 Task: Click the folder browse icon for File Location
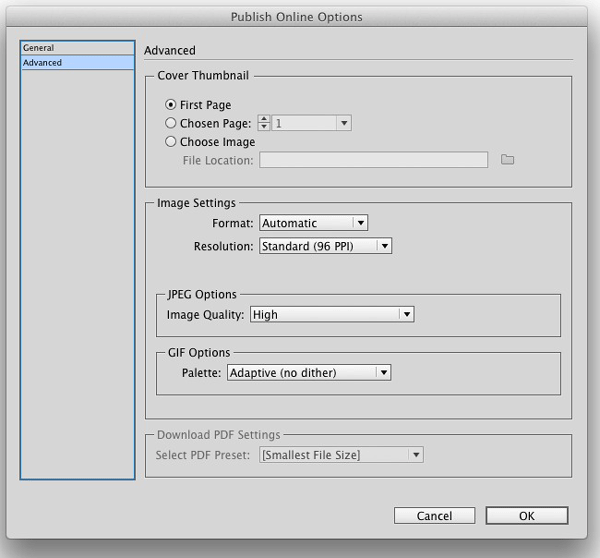coord(507,160)
